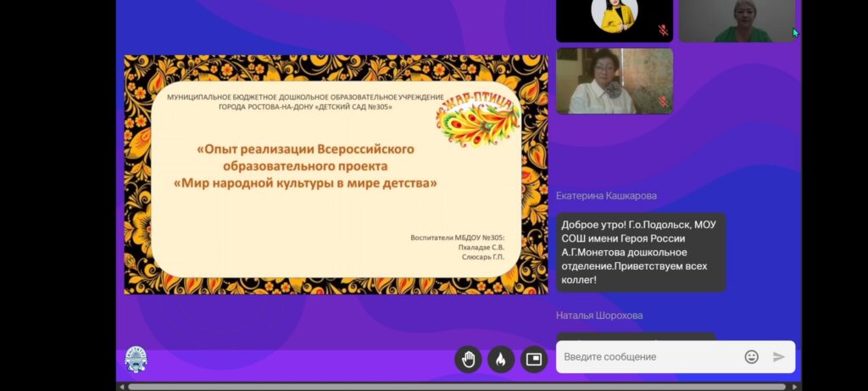Click the horizontal scrollbar track

(x=458, y=387)
